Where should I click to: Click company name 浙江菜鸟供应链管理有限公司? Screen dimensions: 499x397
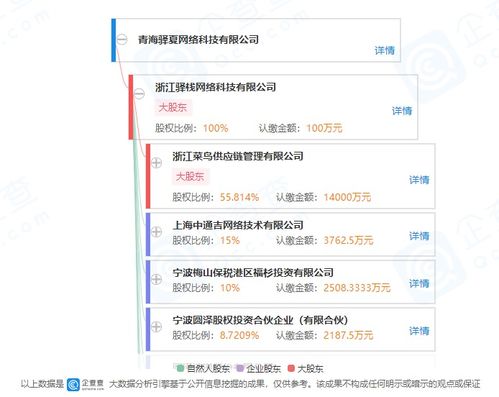(238, 156)
